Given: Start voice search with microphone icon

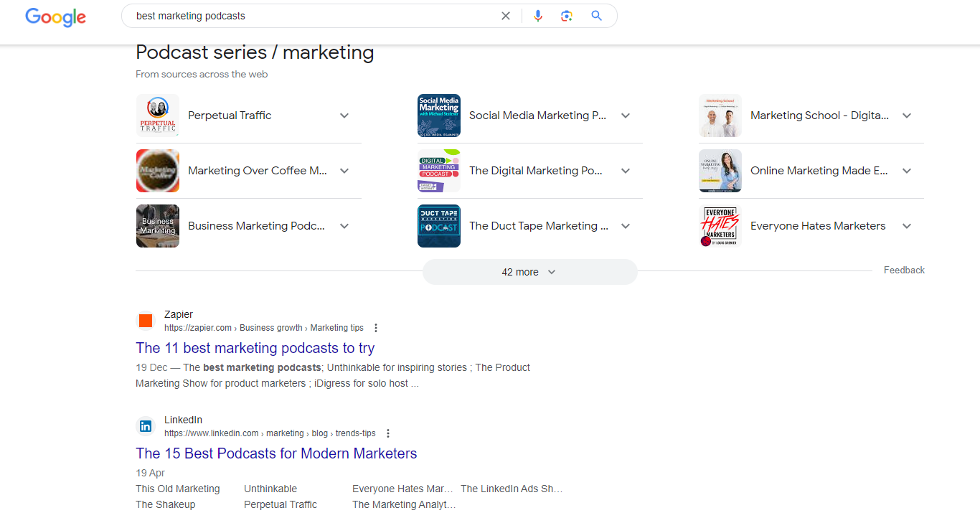Looking at the screenshot, I should coord(538,16).
